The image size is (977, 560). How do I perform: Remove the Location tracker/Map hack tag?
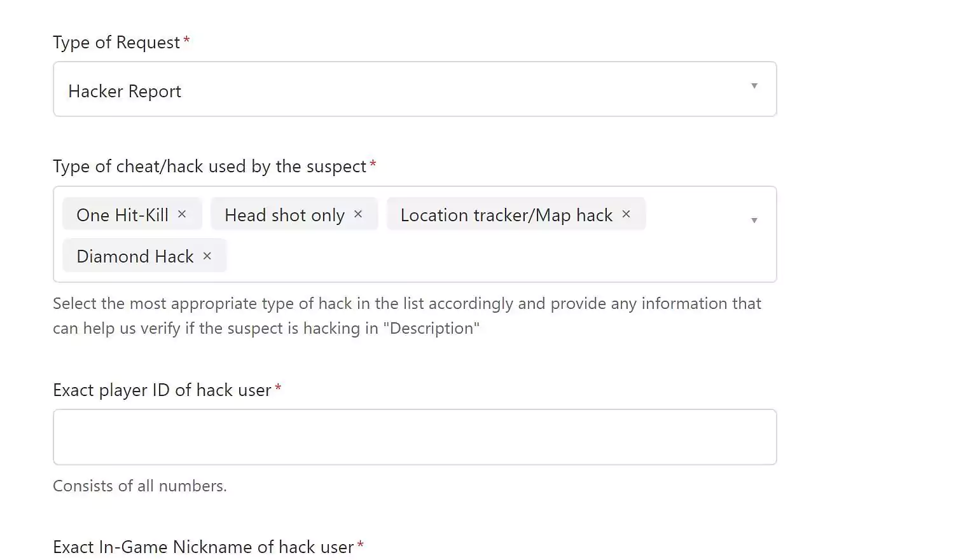(626, 214)
